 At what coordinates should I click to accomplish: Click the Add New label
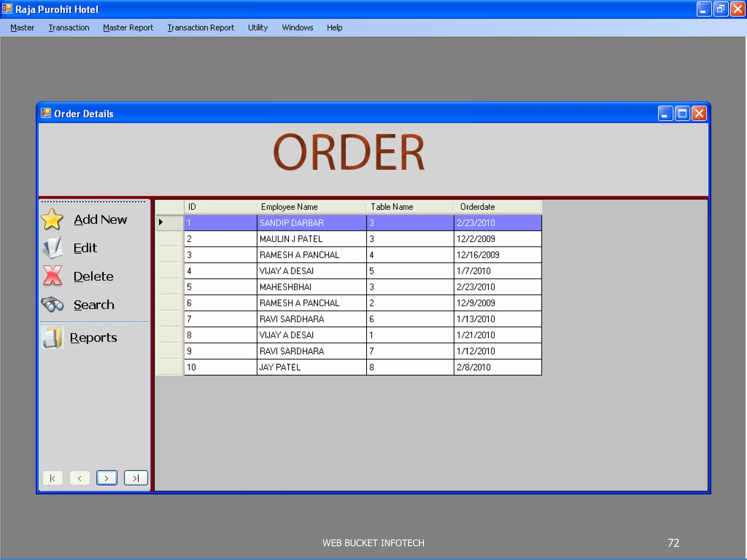(x=100, y=219)
